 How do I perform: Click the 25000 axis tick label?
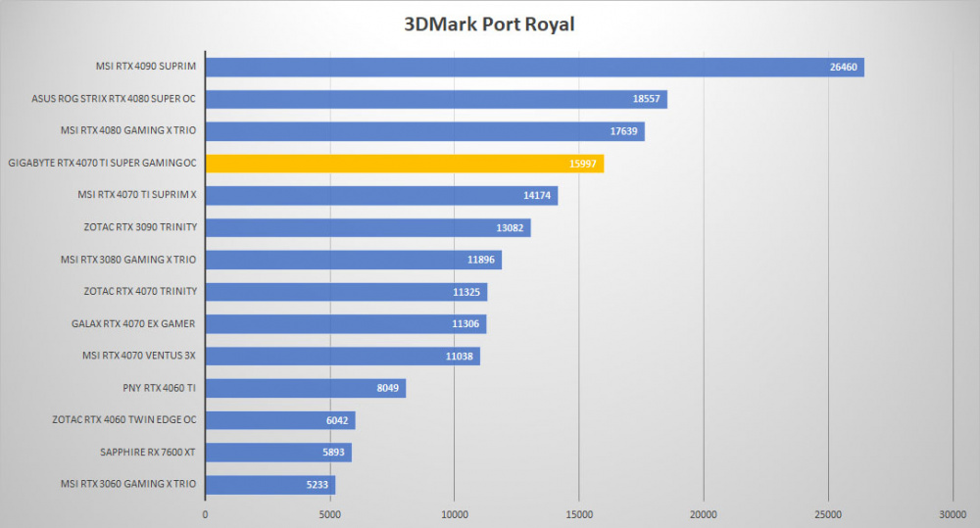[828, 515]
